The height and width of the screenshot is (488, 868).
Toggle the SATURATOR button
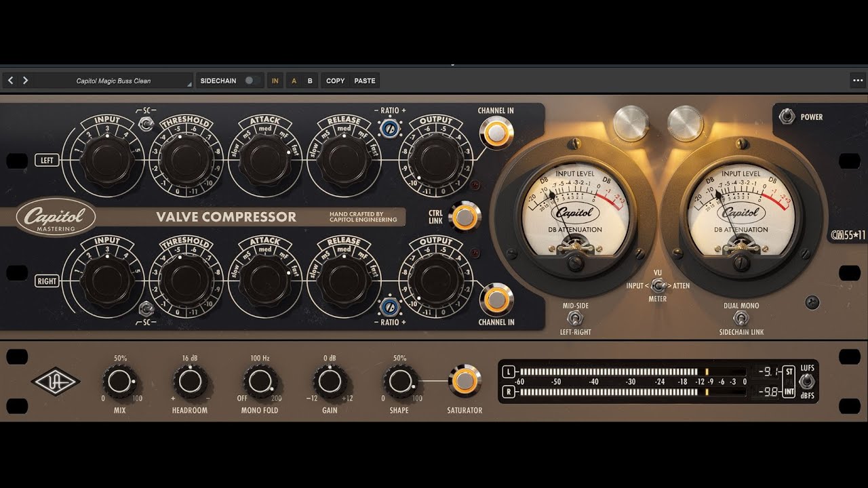tap(465, 381)
